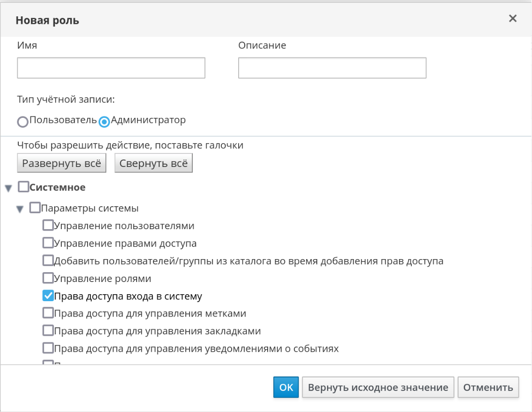Uncheck Права доступа входа в систему
532x412 pixels.
point(48,296)
